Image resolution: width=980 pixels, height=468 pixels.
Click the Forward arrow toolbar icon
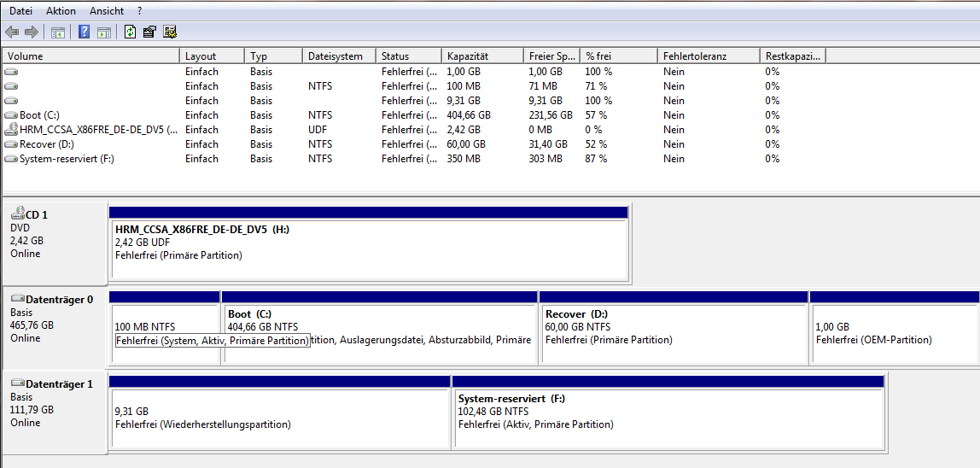tap(32, 32)
